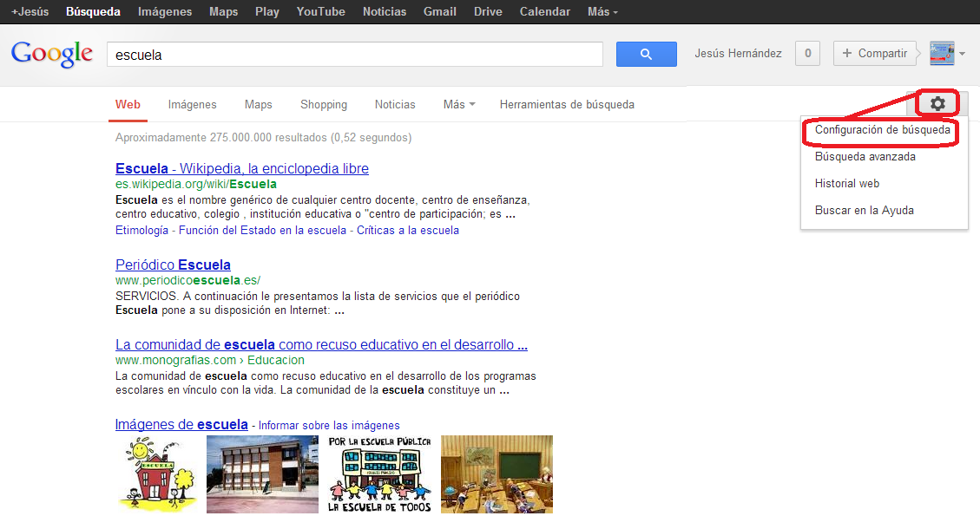Click the blue magnifier search icon

646,54
